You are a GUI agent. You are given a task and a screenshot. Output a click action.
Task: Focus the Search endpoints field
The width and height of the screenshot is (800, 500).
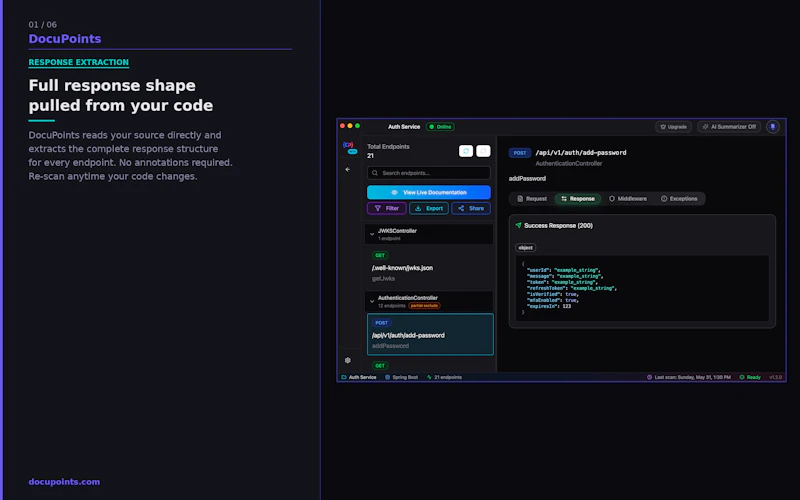pos(429,173)
